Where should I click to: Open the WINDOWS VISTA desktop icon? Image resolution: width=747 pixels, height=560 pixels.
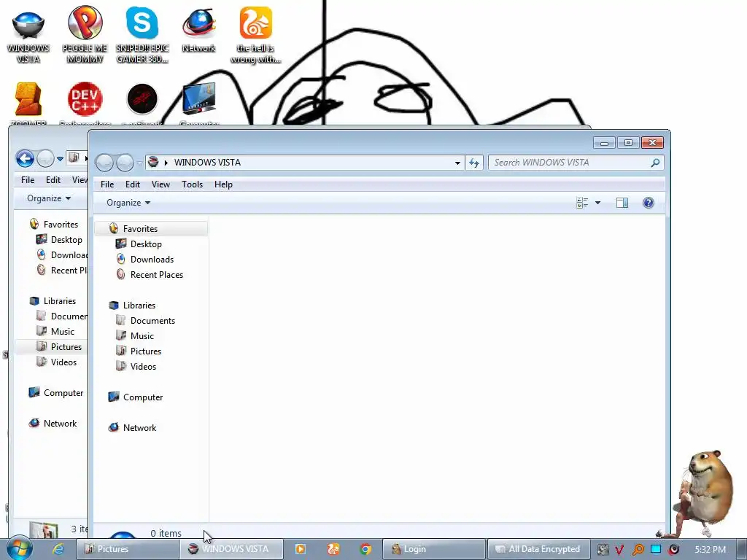(28, 36)
